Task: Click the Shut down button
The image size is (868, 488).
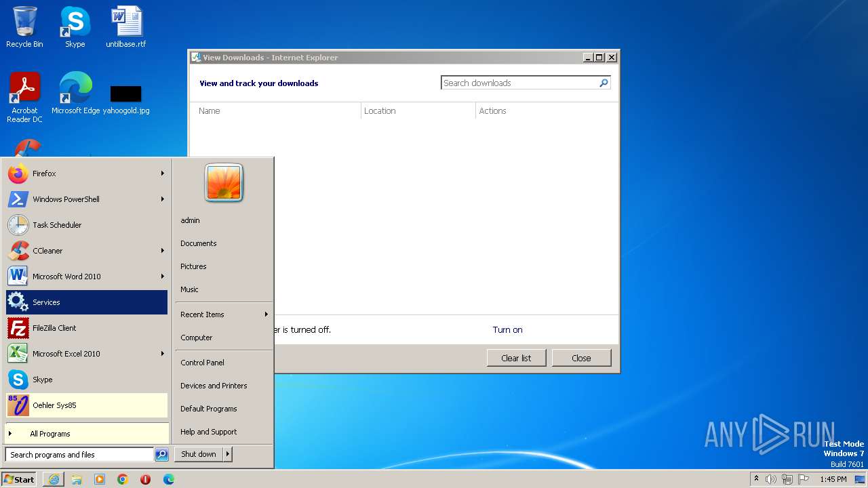Action: [x=199, y=454]
